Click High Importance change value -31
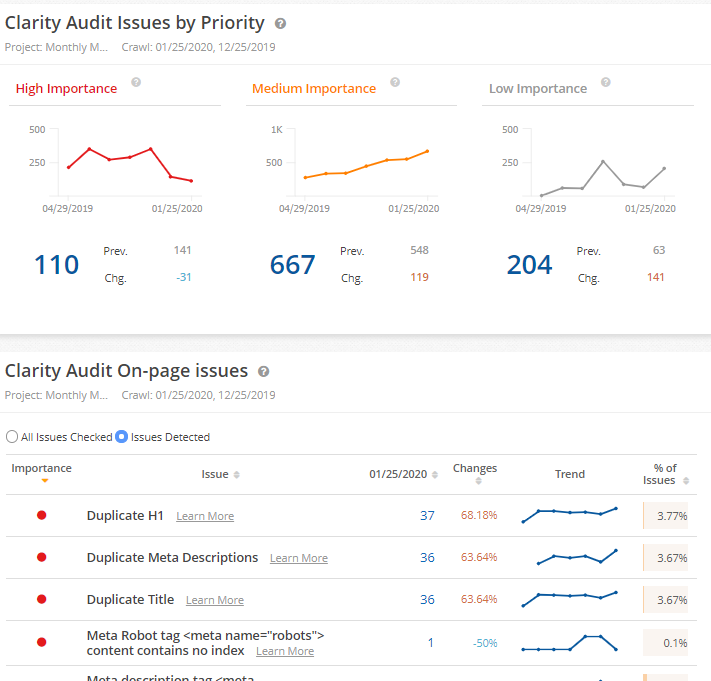 184,277
